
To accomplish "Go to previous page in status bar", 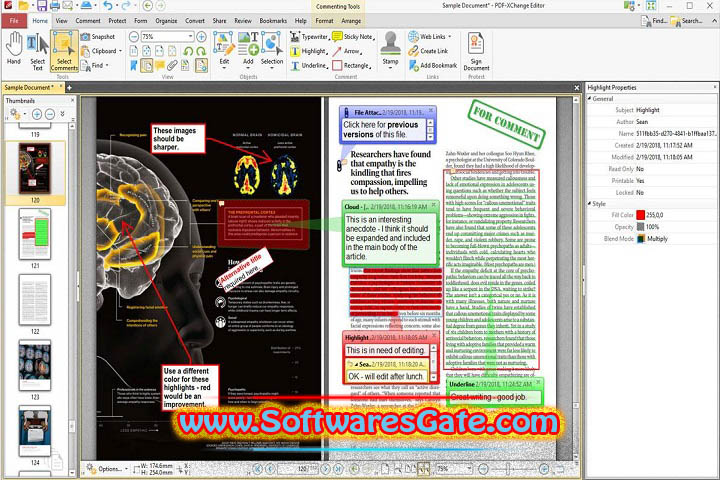I will pos(270,469).
